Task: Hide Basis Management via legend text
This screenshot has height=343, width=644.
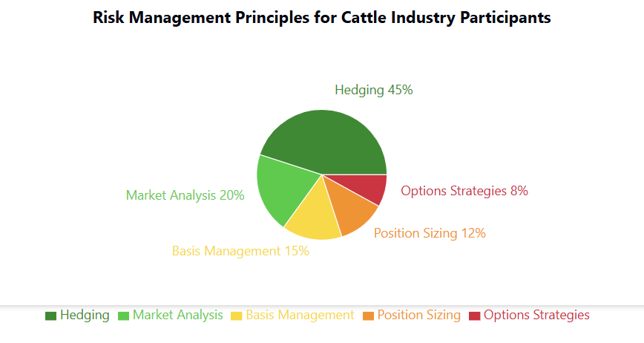Action: coord(300,315)
